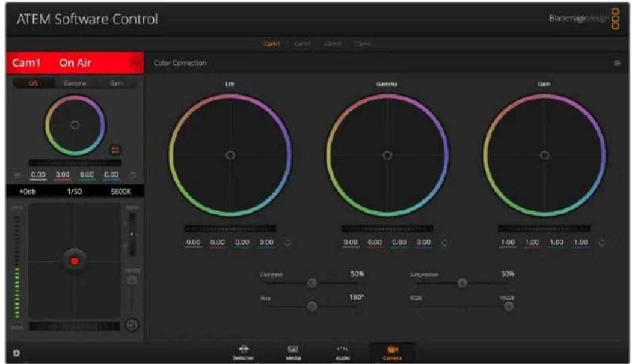632x364 pixels.
Task: Click the Gamma green value field
Action: coord(399,243)
